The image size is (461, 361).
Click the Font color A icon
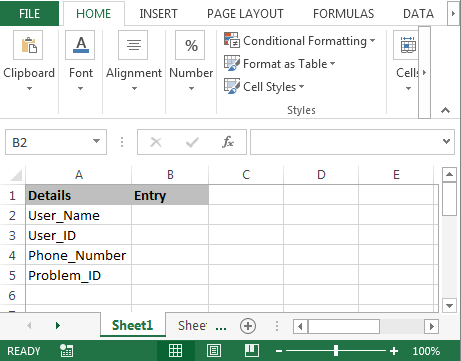[80, 45]
